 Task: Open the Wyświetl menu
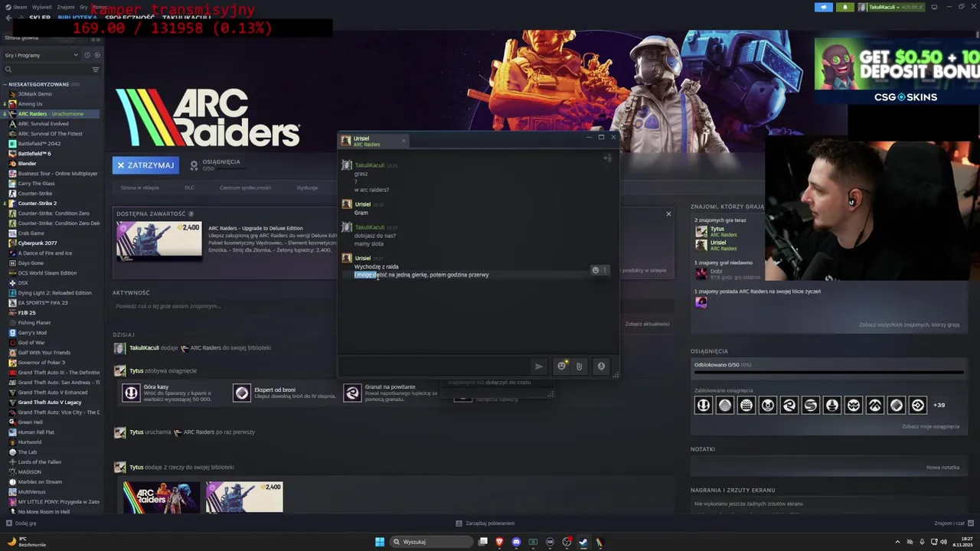pyautogui.click(x=41, y=7)
